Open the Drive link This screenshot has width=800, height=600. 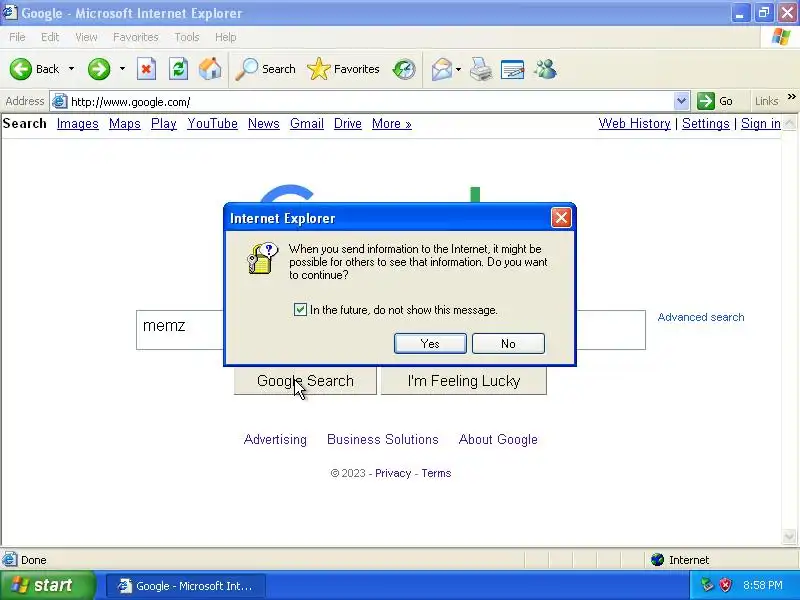point(347,123)
